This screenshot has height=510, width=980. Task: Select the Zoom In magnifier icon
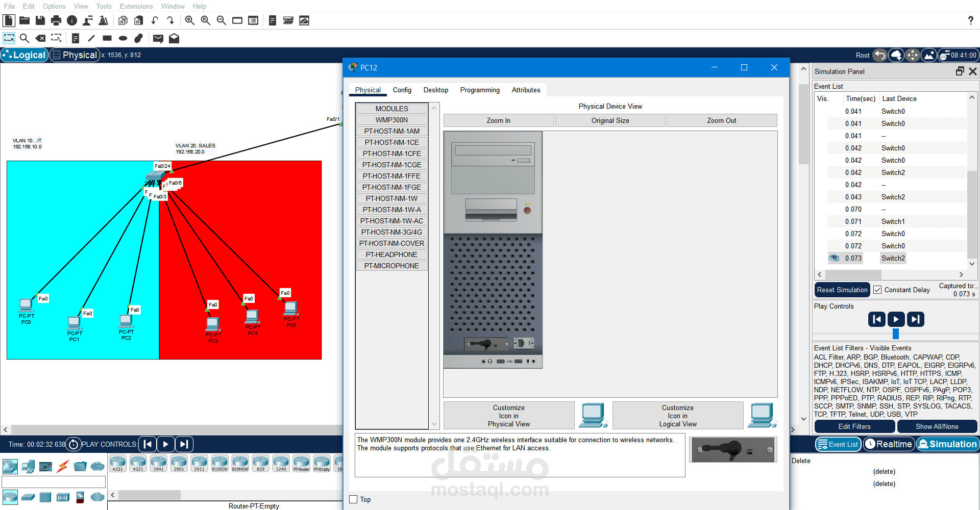[x=189, y=20]
